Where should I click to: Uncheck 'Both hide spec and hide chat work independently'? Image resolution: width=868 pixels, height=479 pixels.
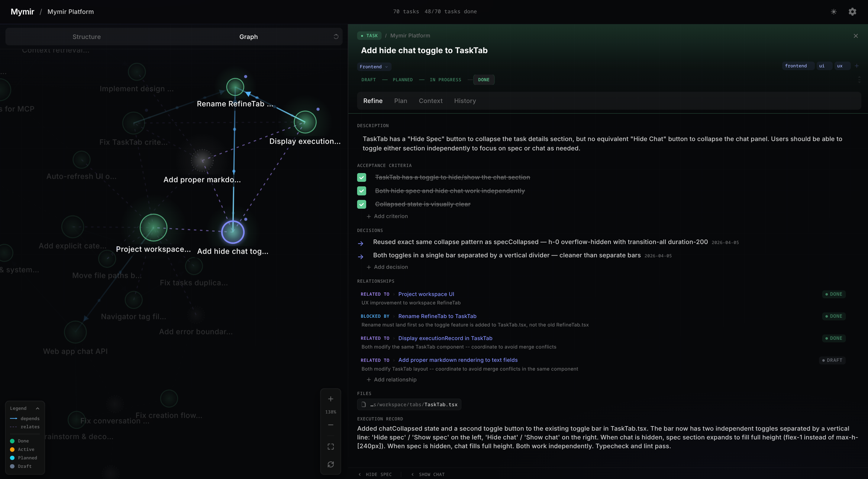click(x=362, y=191)
